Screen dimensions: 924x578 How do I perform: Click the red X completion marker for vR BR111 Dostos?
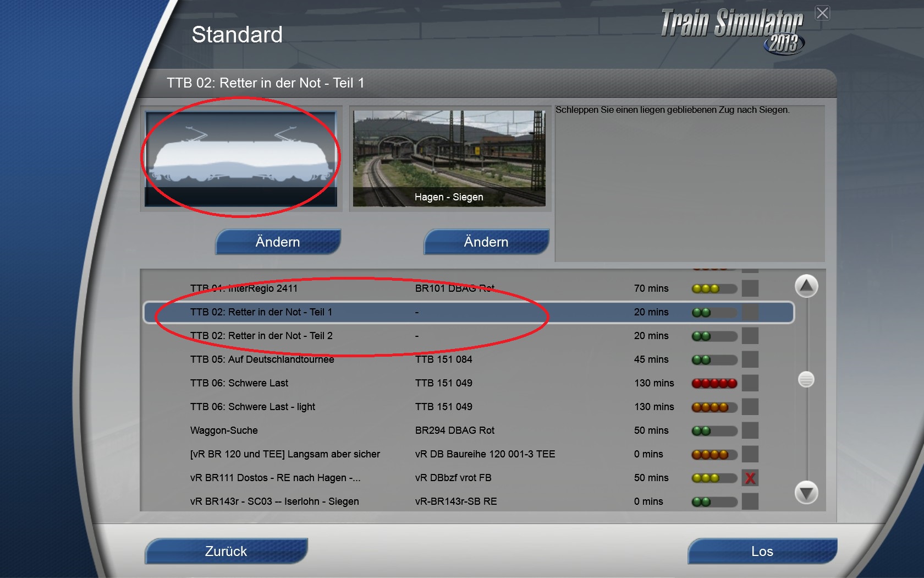point(750,478)
